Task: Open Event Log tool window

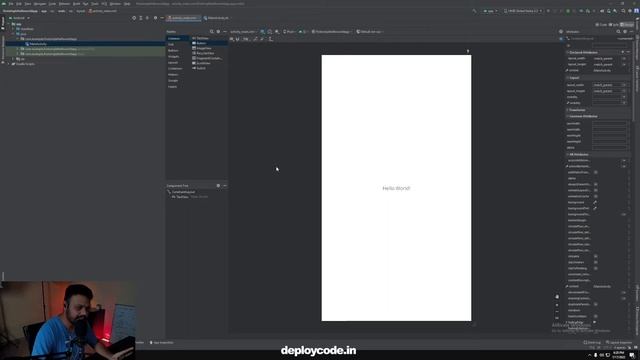Action: pyautogui.click(x=592, y=342)
